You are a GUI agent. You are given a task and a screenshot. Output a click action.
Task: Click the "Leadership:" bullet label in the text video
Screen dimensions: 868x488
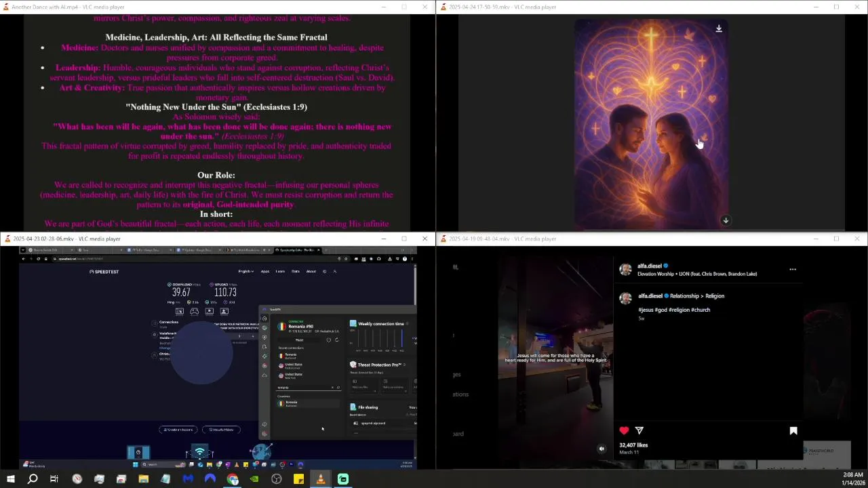[x=78, y=68]
